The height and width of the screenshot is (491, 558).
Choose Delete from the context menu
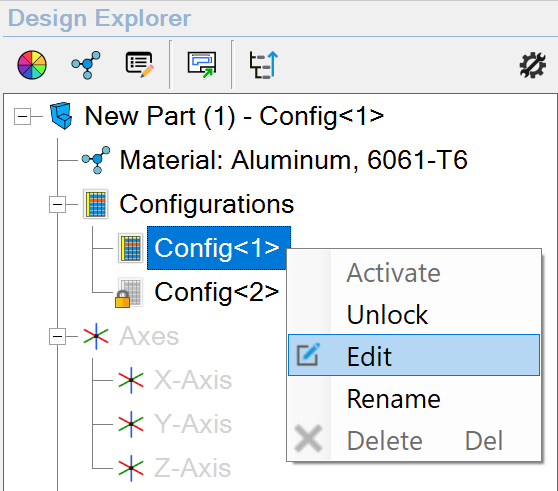(x=414, y=440)
